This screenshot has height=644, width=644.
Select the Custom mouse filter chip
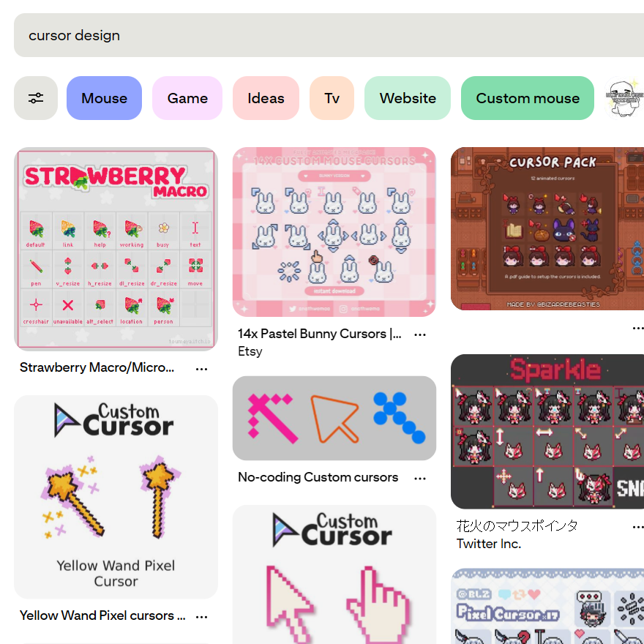pyautogui.click(x=528, y=98)
